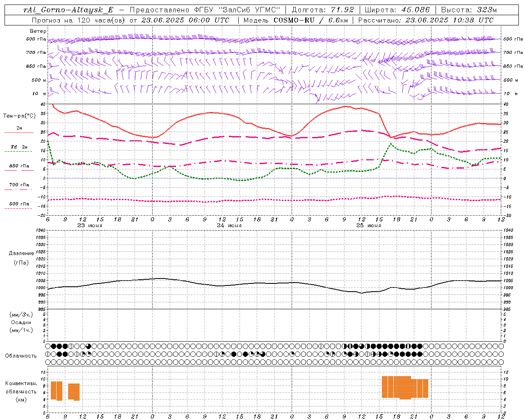This screenshot has height=420, width=525.
Task: Click the "Давление" pressure panel label
Action: [x=21, y=253]
